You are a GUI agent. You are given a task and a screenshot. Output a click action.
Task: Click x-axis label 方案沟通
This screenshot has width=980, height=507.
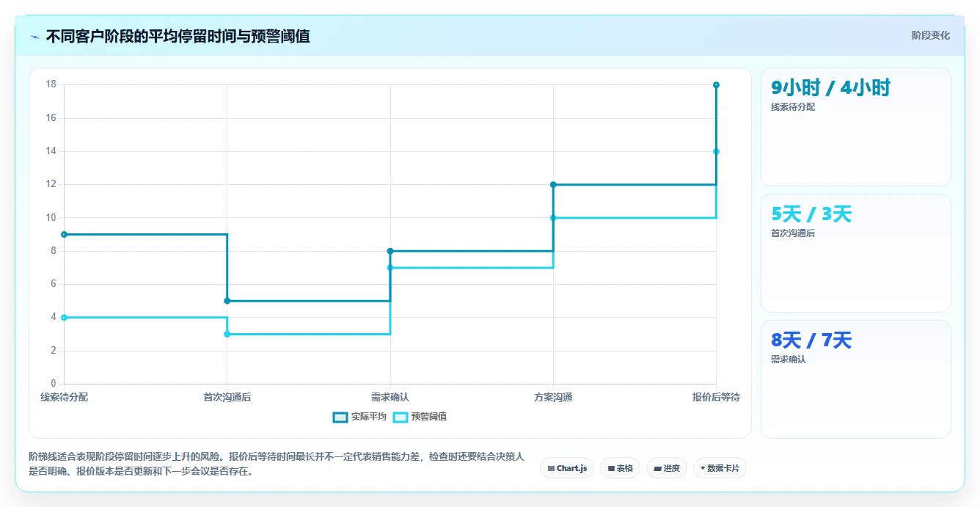tap(553, 397)
